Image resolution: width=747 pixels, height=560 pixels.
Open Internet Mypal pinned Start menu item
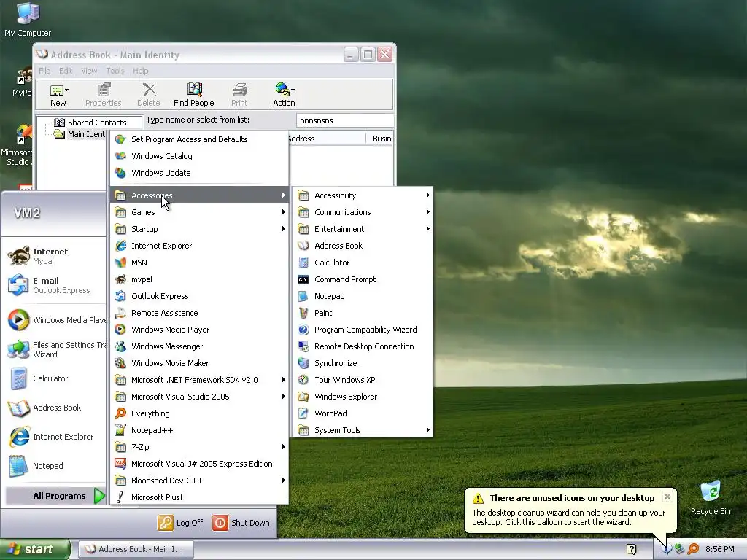(53, 256)
